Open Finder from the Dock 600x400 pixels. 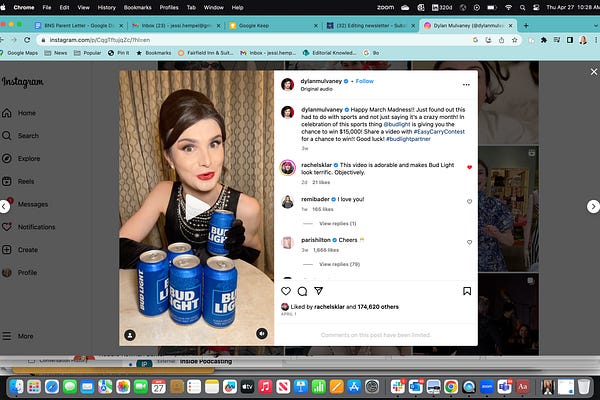(16, 387)
